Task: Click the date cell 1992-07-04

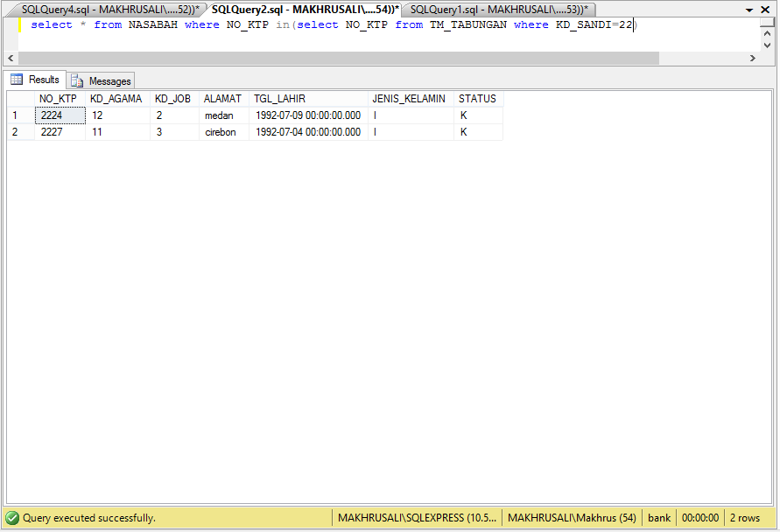Action: [x=308, y=132]
